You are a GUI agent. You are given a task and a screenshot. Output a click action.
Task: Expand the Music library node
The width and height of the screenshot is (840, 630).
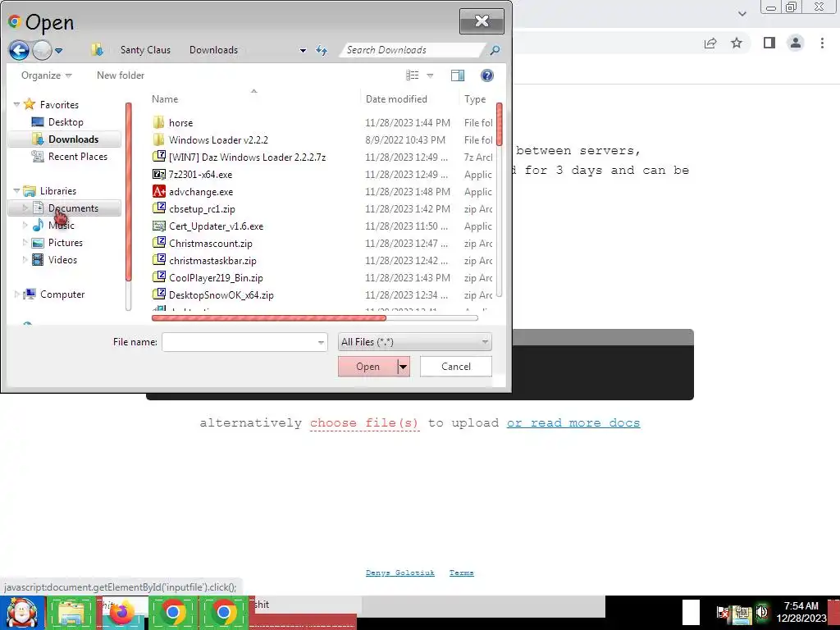pos(25,226)
